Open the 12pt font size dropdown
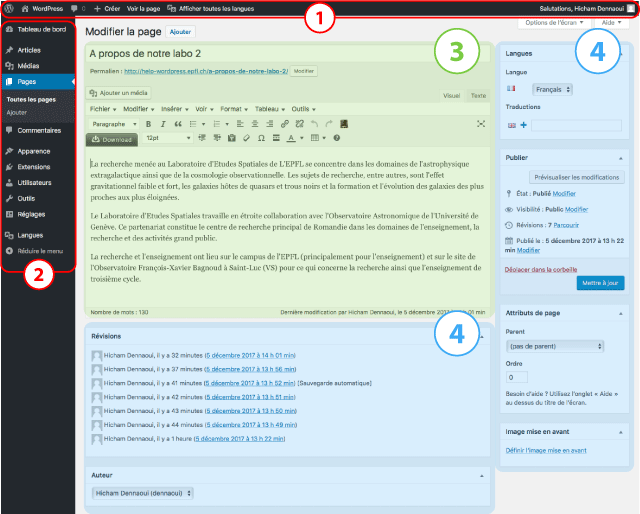This screenshot has height=514, width=640. pyautogui.click(x=166, y=138)
